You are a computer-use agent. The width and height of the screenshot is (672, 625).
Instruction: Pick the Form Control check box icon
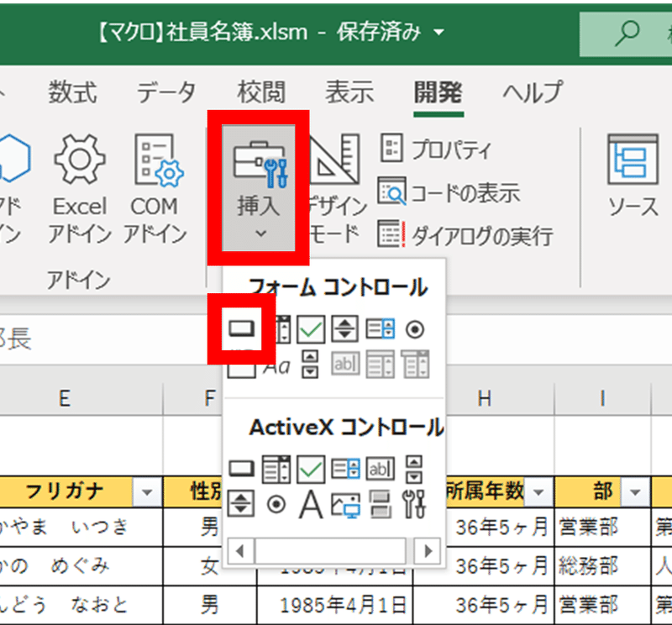pyautogui.click(x=311, y=329)
